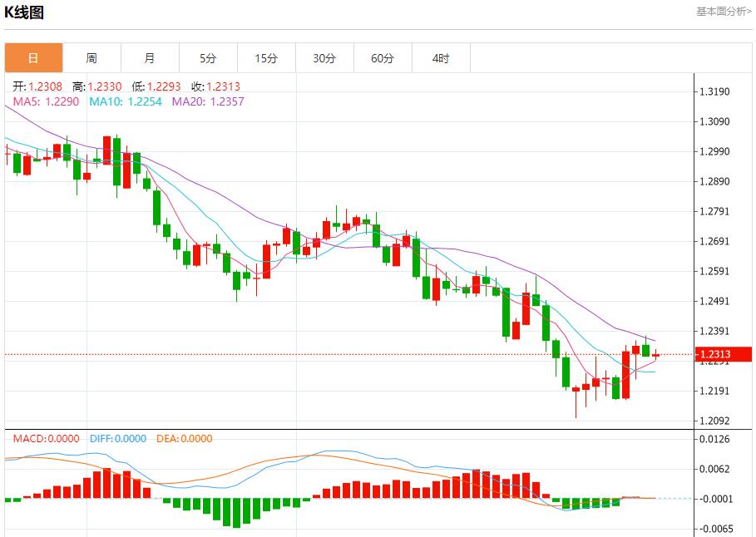Viewport: 756px width, 537px height.
Task: Click the K线图 title heading
Action: (25, 12)
